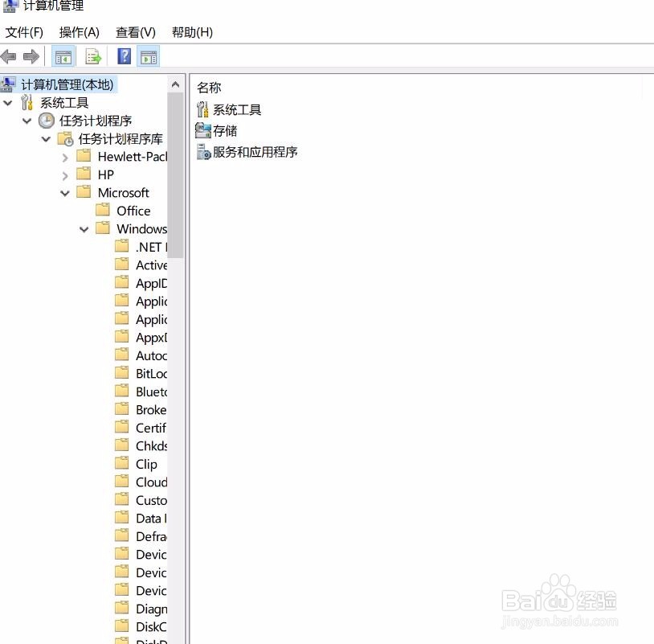Click the Export List icon

pos(92,56)
